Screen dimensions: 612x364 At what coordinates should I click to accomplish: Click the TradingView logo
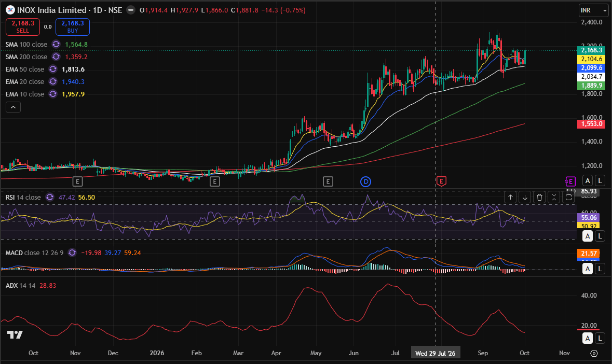click(x=15, y=335)
